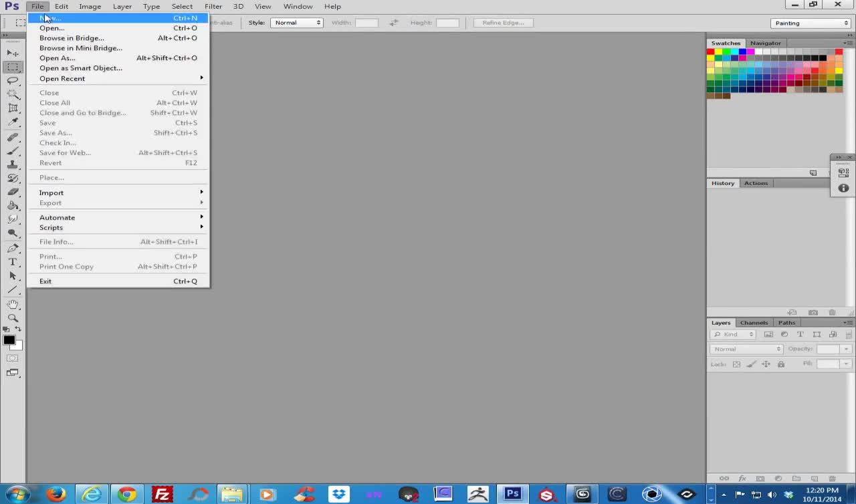
Task: Select the Dodge tool
Action: click(x=13, y=233)
